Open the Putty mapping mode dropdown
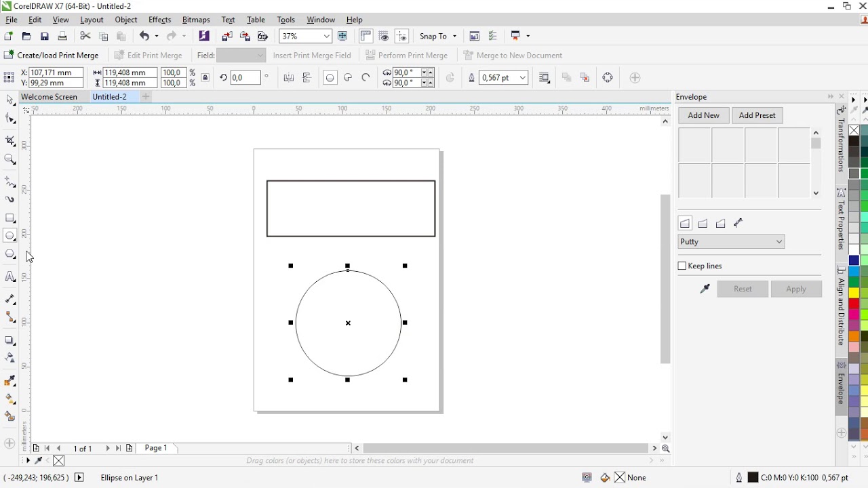 731,242
